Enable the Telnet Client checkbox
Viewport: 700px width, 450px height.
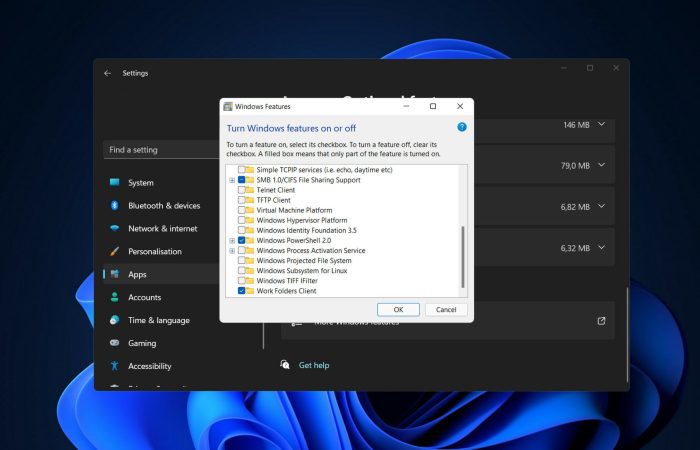click(241, 190)
